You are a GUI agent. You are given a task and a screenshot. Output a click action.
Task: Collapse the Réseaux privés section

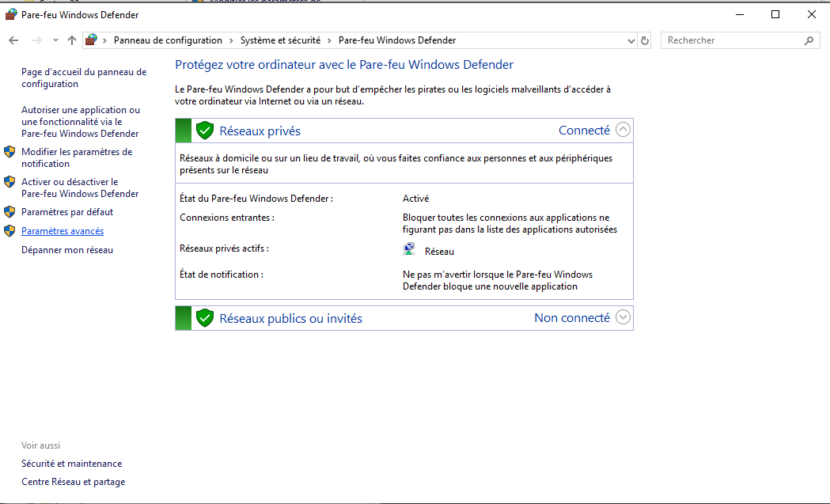(623, 130)
